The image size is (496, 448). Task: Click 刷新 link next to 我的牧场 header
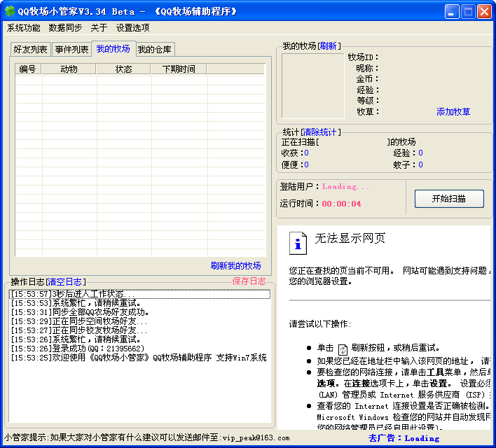(x=329, y=46)
